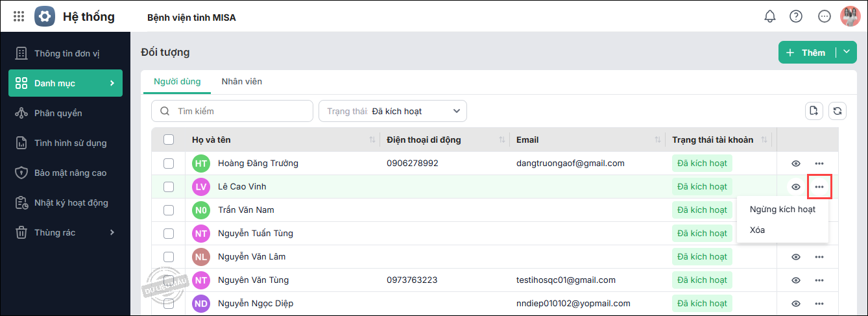
Task: Open more options for Lê Cao Vinh
Action: point(819,187)
